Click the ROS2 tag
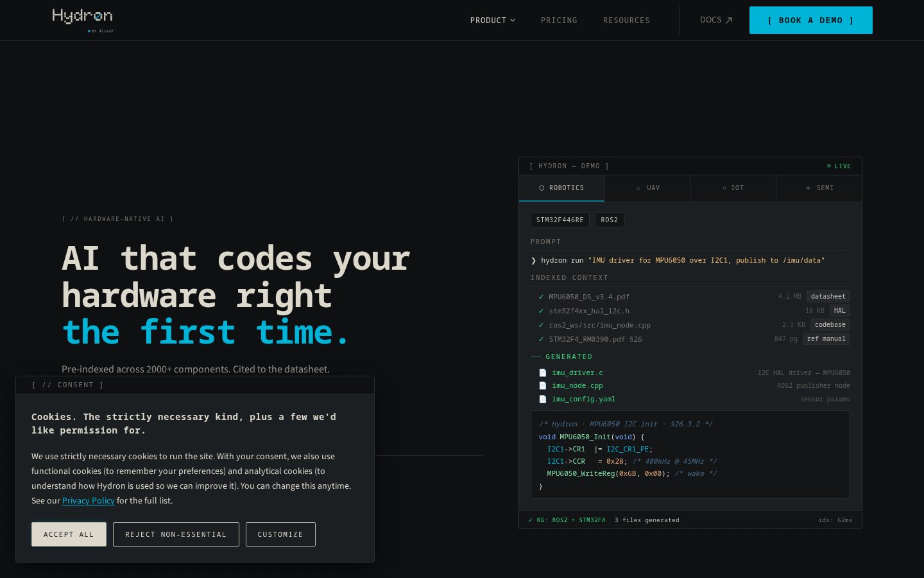 610,220
